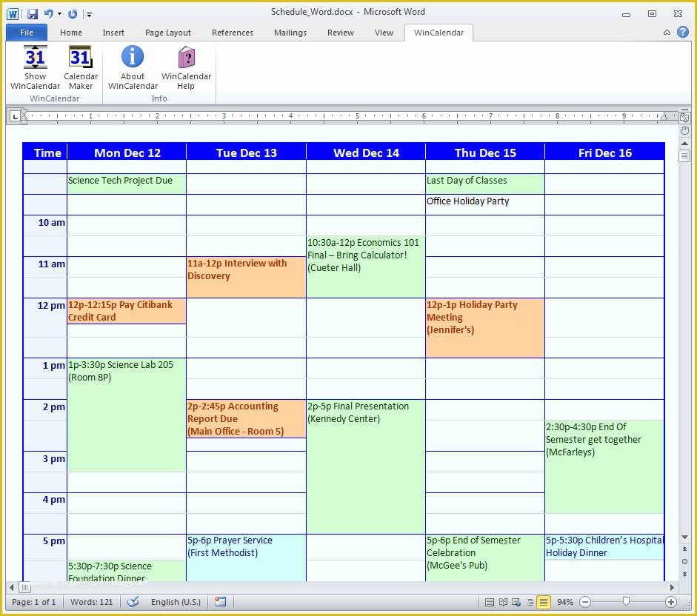Viewport: 697px width, 616px height.
Task: Click the English (U.S.) language button
Action: (x=176, y=602)
